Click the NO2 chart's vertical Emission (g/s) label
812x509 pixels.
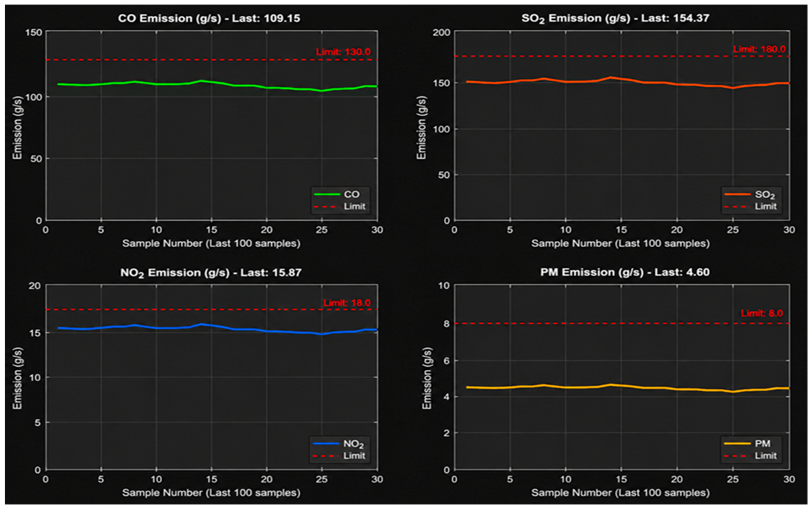(x=17, y=378)
